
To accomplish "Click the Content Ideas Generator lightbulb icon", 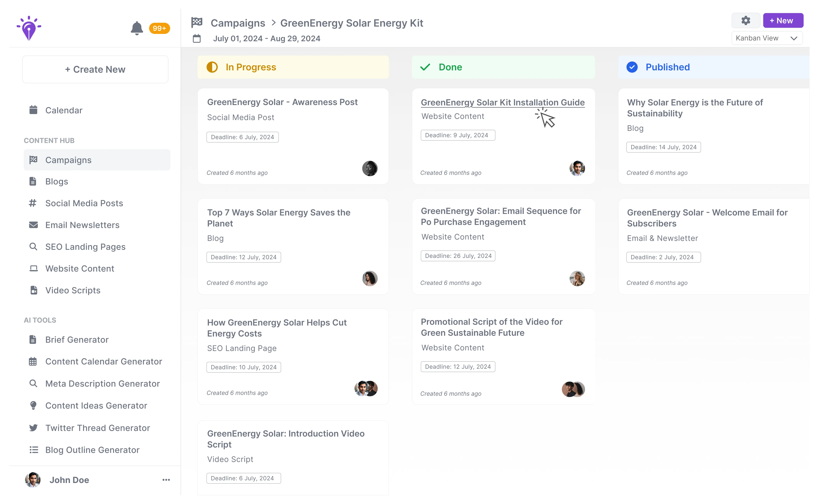I will tap(33, 405).
